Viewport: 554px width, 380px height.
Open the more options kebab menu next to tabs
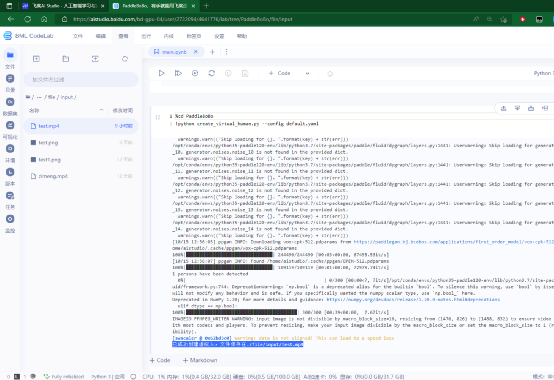(x=226, y=52)
